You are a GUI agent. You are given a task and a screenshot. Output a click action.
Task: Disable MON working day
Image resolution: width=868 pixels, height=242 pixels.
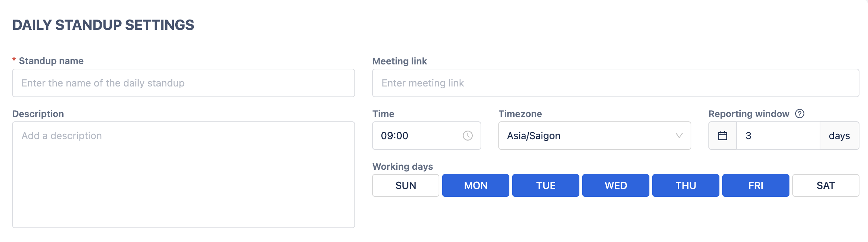point(476,185)
